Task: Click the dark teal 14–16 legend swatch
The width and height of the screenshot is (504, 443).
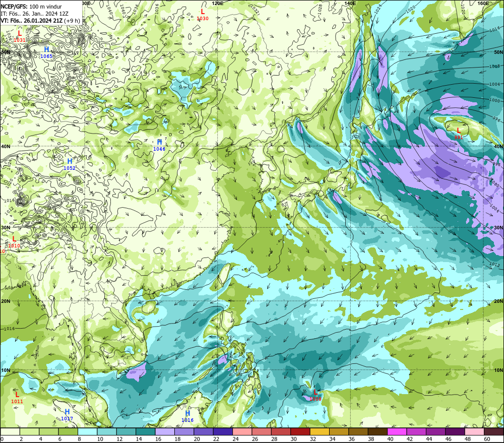Action: (x=146, y=431)
